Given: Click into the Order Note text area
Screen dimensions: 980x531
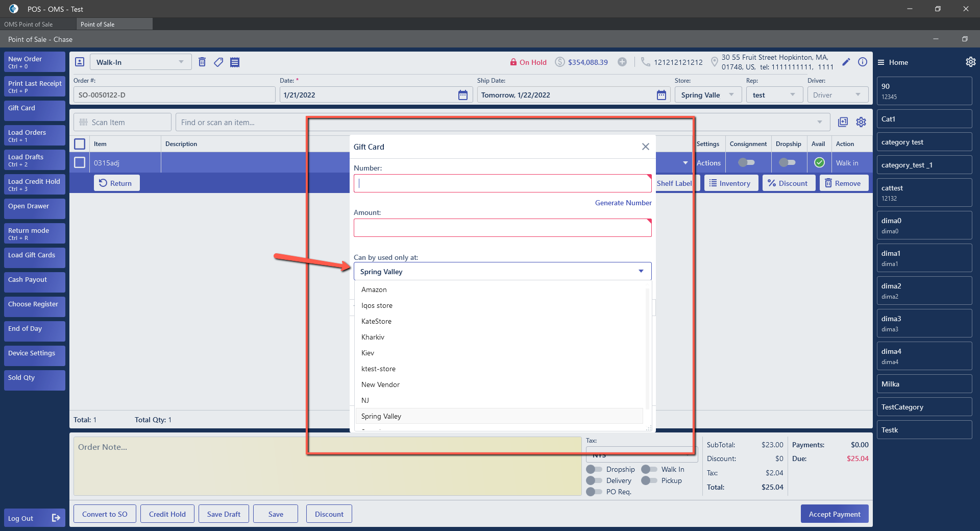Looking at the screenshot, I should tap(327, 466).
